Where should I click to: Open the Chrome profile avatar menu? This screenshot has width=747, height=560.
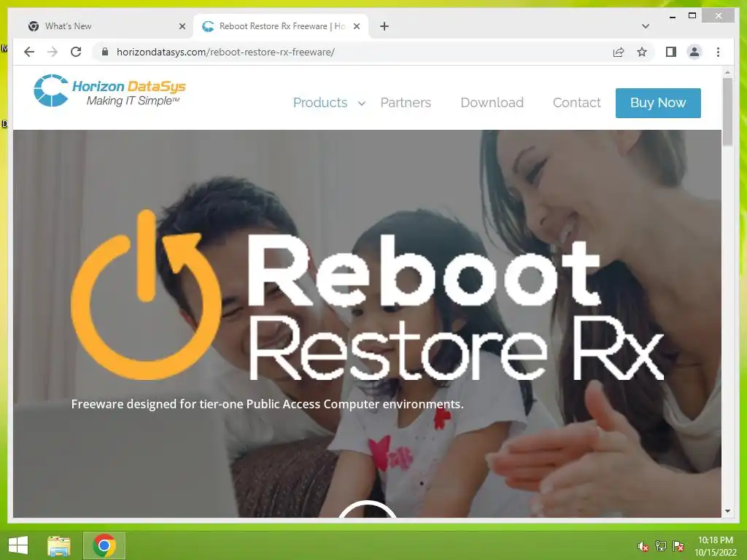[694, 52]
